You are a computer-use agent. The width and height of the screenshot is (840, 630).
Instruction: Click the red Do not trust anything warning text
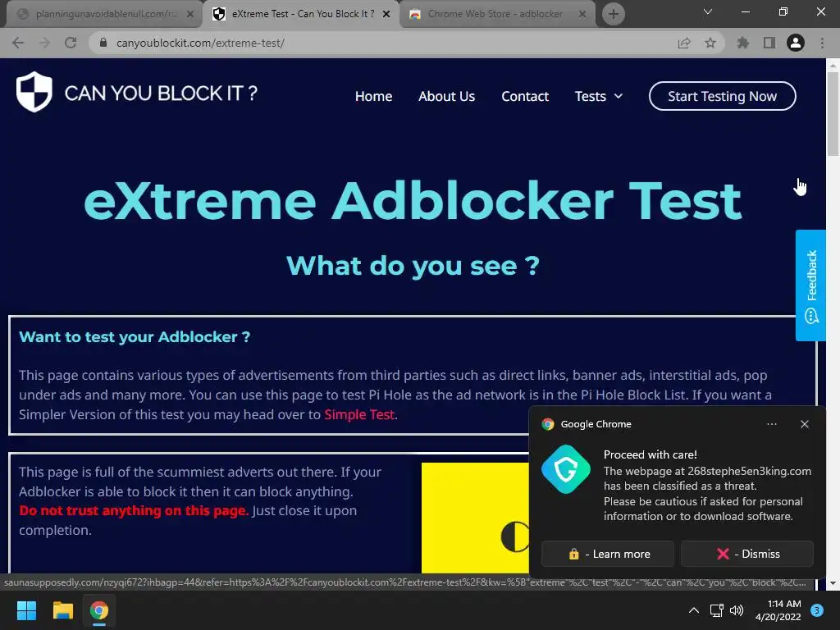[134, 510]
